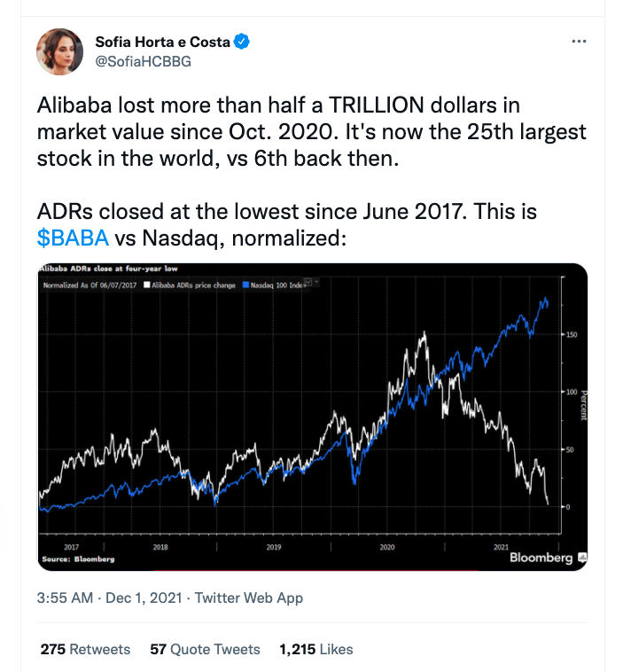Open the tweet's three-dot more menu
The image size is (623, 672).
pos(578,42)
